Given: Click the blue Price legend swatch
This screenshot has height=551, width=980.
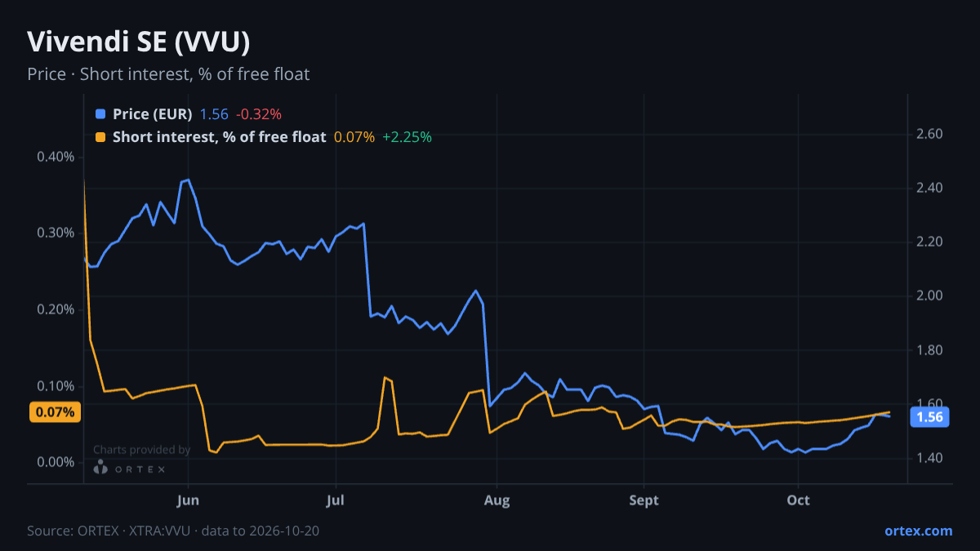Looking at the screenshot, I should (x=100, y=114).
